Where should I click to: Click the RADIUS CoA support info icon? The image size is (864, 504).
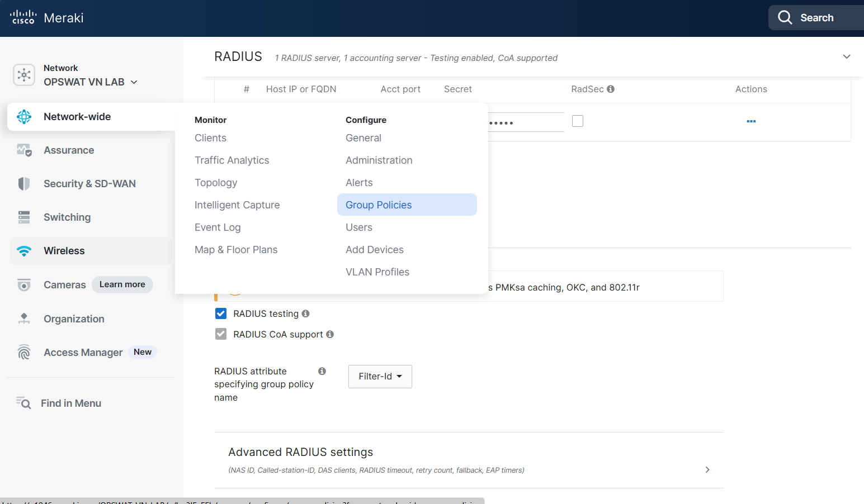coord(330,334)
